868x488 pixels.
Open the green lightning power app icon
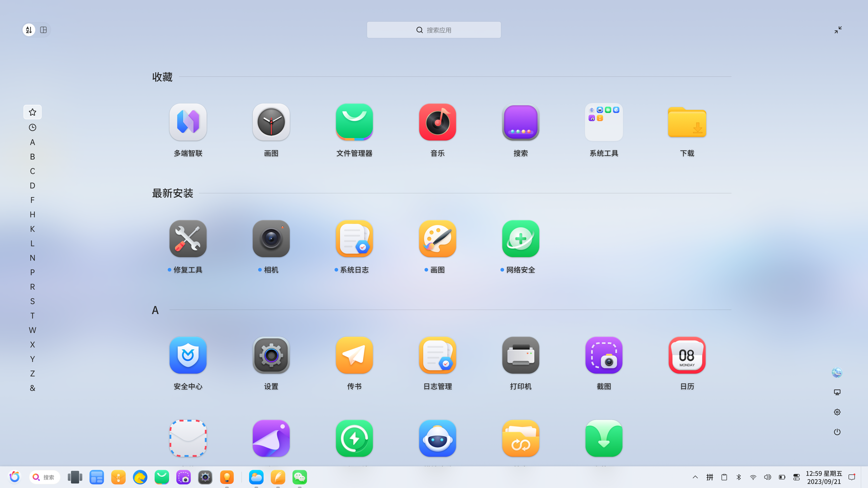[354, 438]
